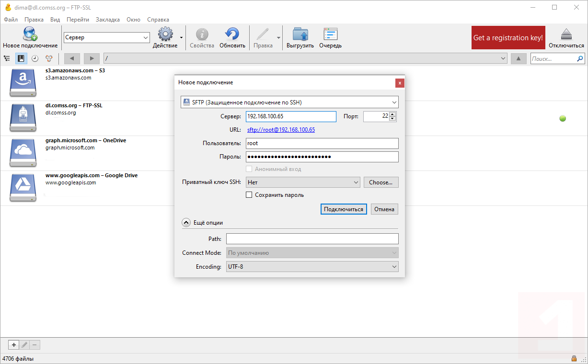Click the Свойства info icon

pyautogui.click(x=202, y=34)
